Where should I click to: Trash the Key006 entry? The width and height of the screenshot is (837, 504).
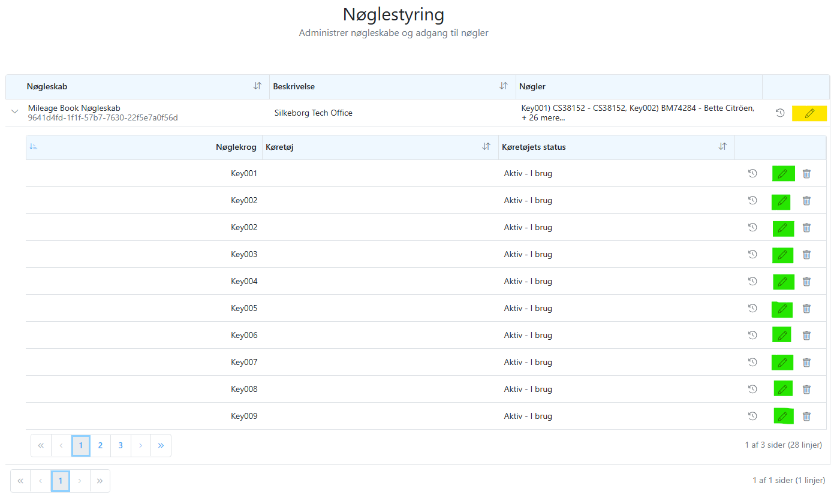pos(806,336)
